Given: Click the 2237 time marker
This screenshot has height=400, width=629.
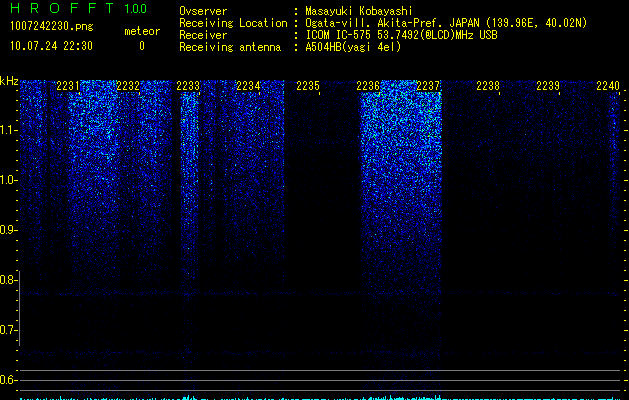Looking at the screenshot, I should (428, 86).
